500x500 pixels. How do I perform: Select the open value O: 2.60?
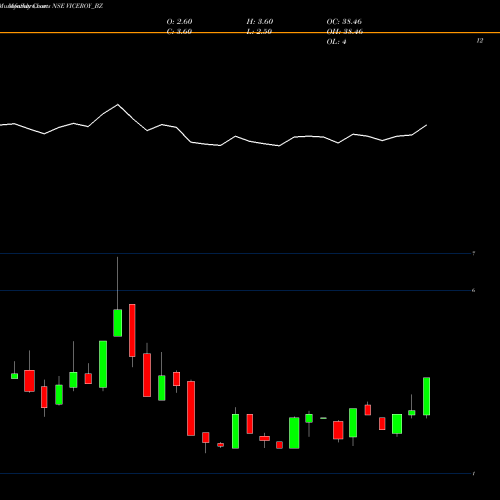tap(179, 21)
